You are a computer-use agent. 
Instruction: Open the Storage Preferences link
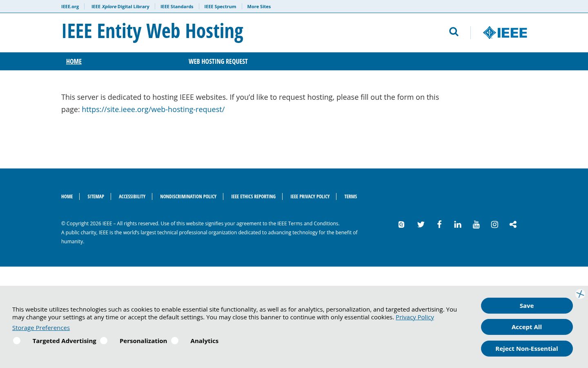click(41, 328)
